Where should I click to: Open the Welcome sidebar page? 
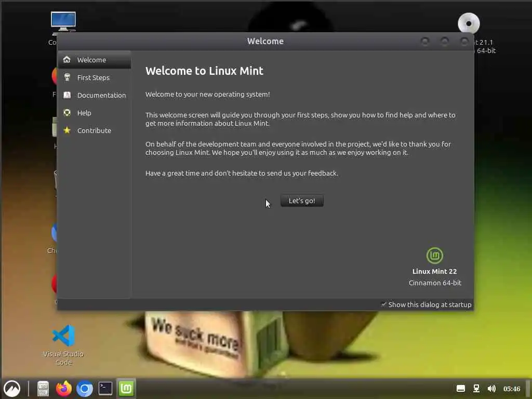click(95, 60)
